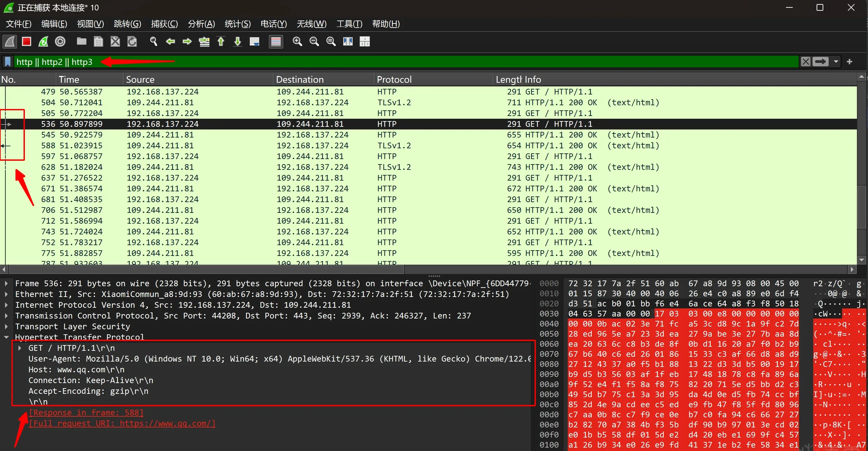
Task: Clear the display filter with X button
Action: pos(806,62)
